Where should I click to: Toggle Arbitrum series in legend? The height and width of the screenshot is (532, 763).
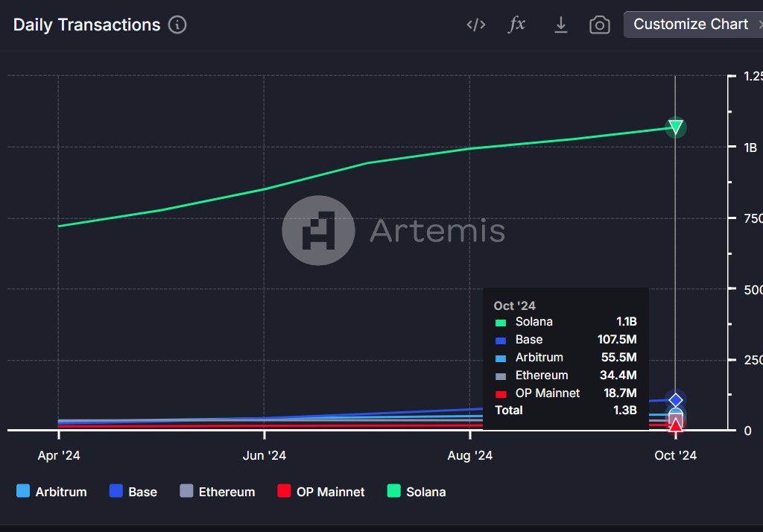coord(51,492)
